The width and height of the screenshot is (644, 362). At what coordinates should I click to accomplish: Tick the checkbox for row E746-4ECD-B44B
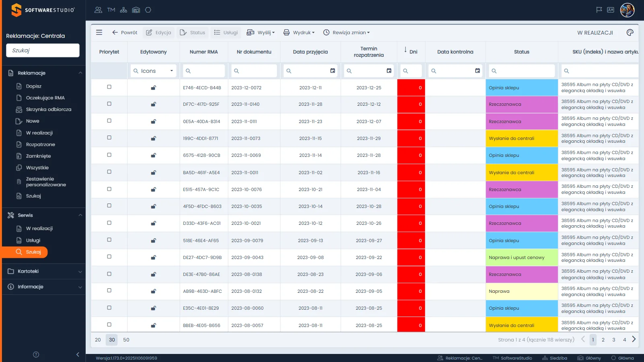tap(109, 87)
